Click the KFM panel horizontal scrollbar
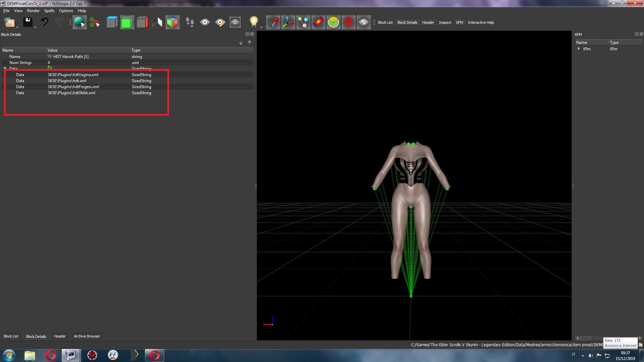Image resolution: width=644 pixels, height=362 pixels. pyautogui.click(x=608, y=338)
